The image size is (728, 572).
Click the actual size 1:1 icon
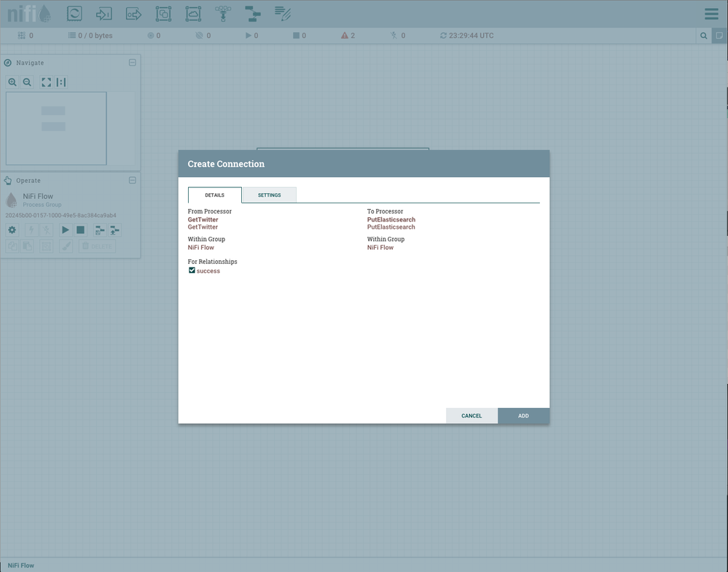(x=61, y=82)
